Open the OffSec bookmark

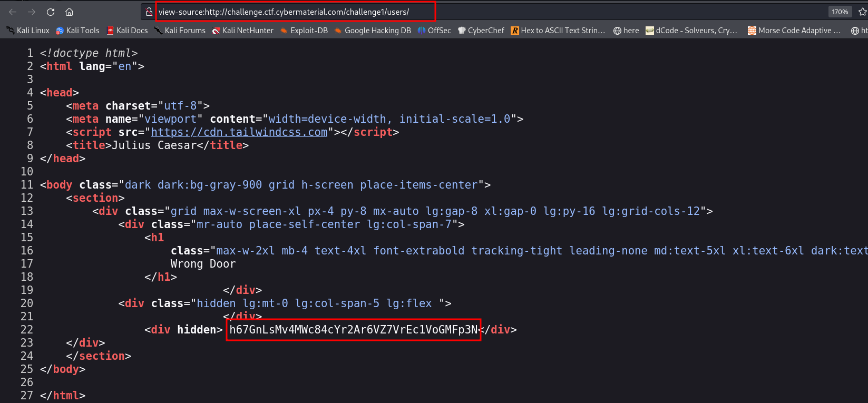click(434, 31)
